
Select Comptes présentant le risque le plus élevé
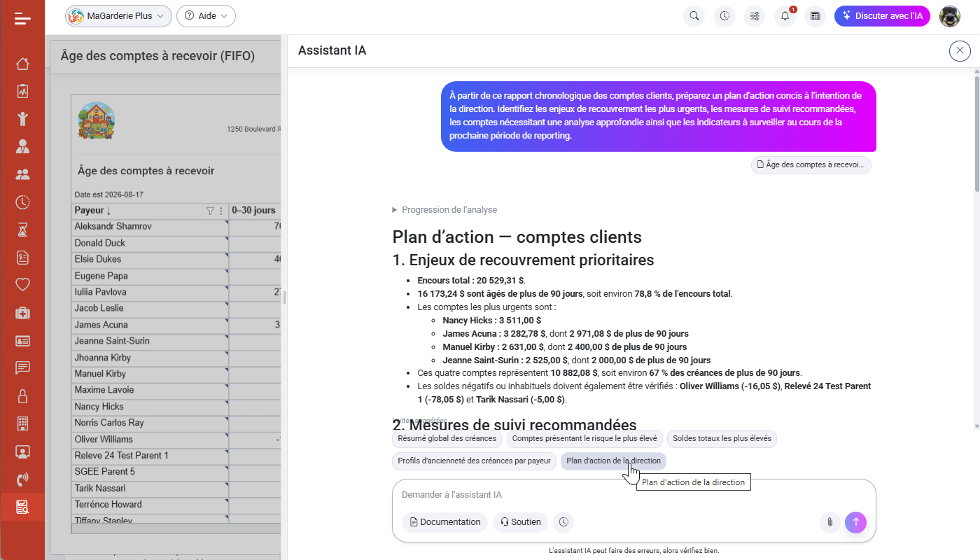[584, 439]
